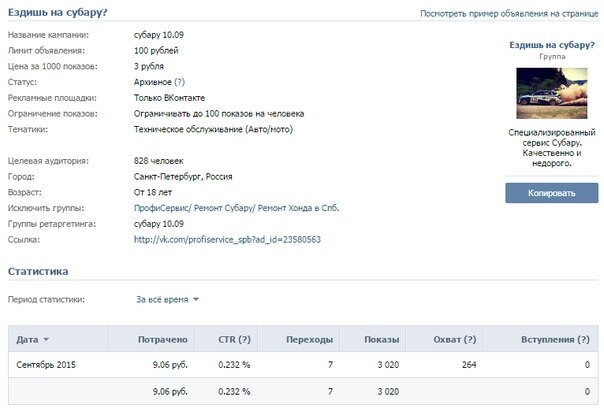This screenshot has height=419, width=604.
Task: Open the vk.com/profiservice_spb ad link
Action: [227, 240]
